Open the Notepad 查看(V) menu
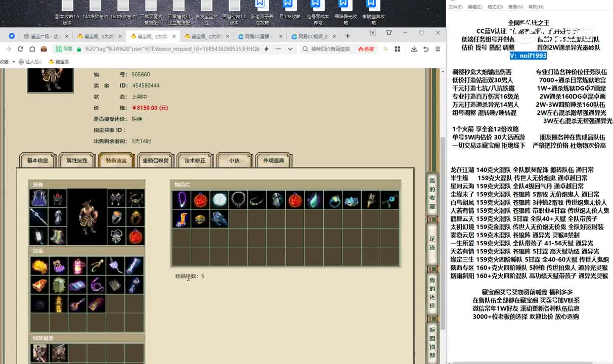Viewport: 613px width, 364px height. tap(515, 7)
